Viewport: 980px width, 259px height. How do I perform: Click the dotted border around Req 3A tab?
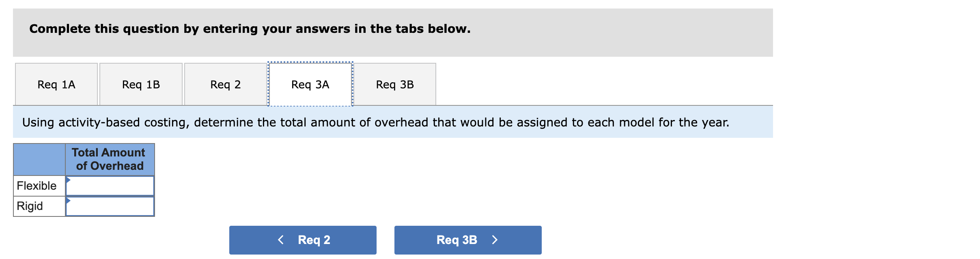click(x=310, y=62)
